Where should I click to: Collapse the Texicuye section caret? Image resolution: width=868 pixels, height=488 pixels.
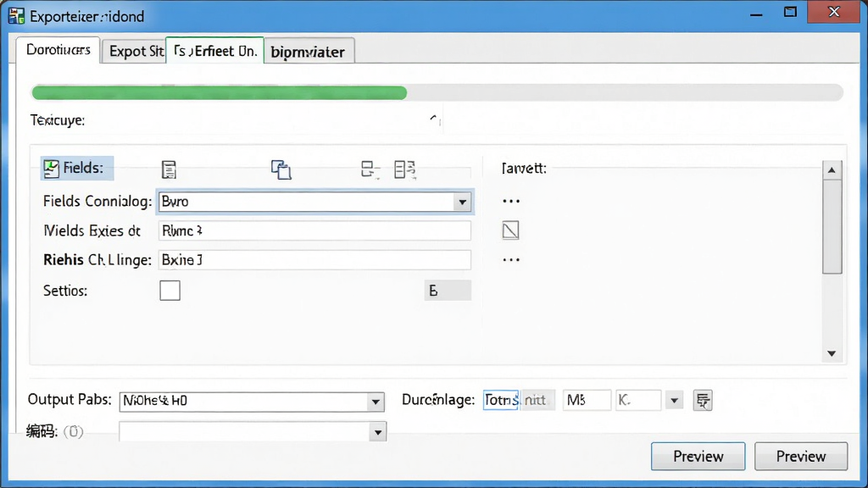(x=433, y=119)
